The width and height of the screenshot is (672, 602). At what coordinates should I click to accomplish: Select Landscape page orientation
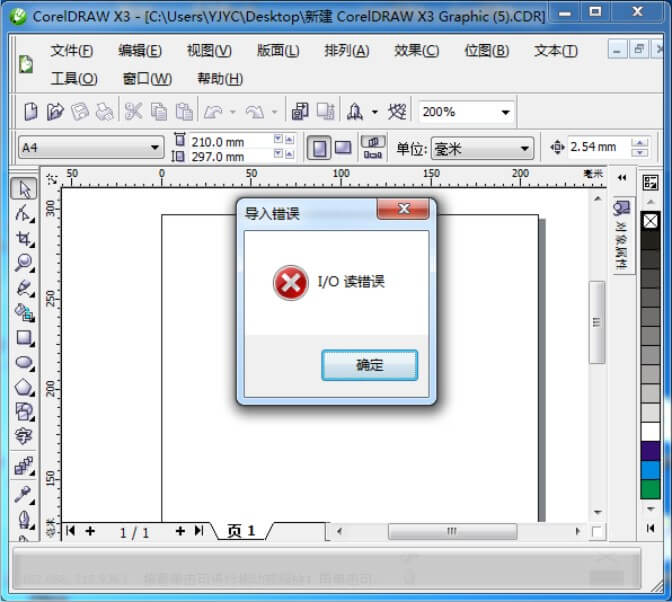[x=343, y=148]
